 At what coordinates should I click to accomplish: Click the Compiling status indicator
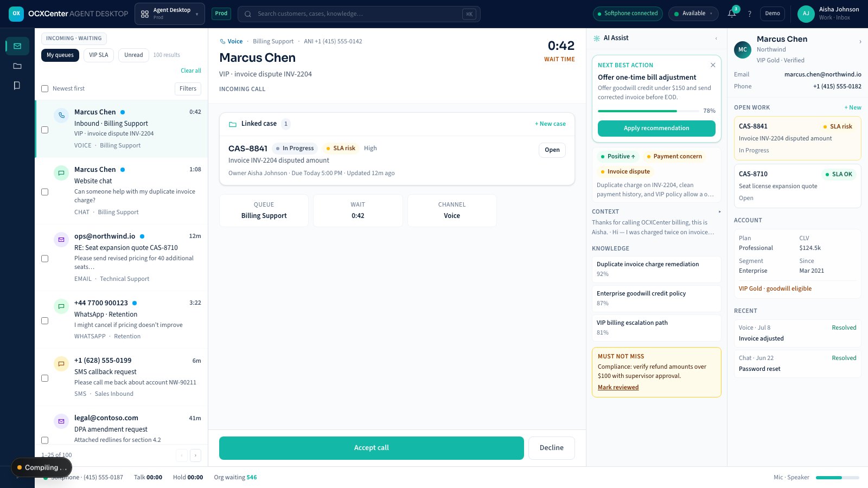[x=42, y=467]
